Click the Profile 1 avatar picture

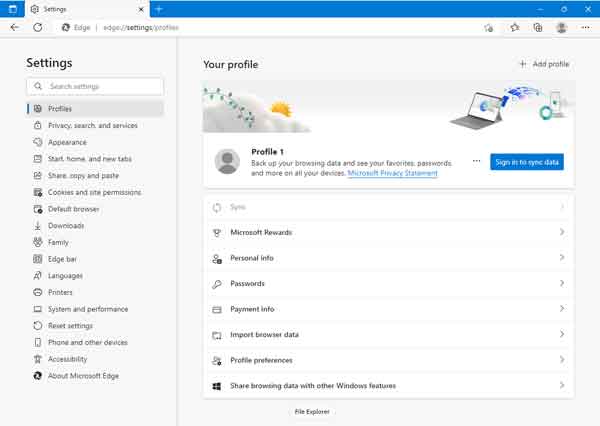227,162
